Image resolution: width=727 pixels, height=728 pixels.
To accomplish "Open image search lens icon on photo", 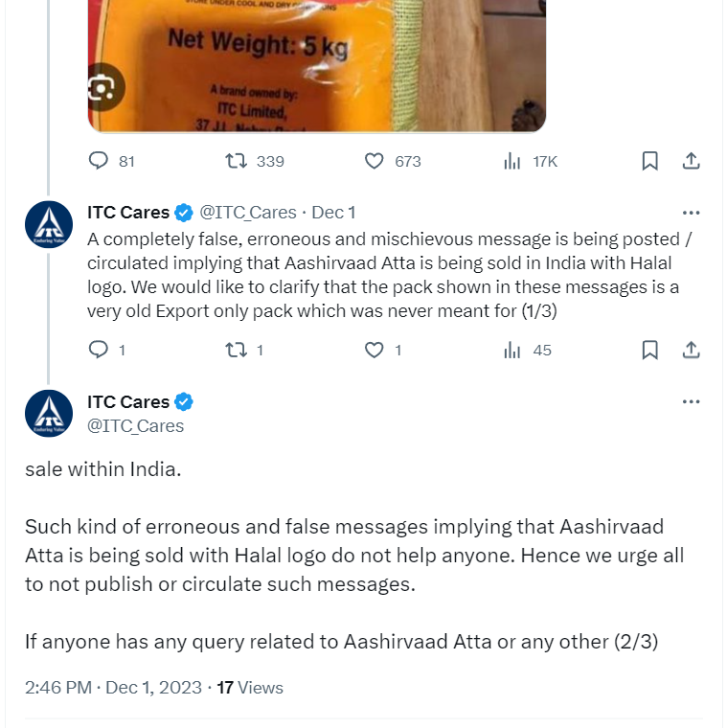I will pyautogui.click(x=102, y=88).
